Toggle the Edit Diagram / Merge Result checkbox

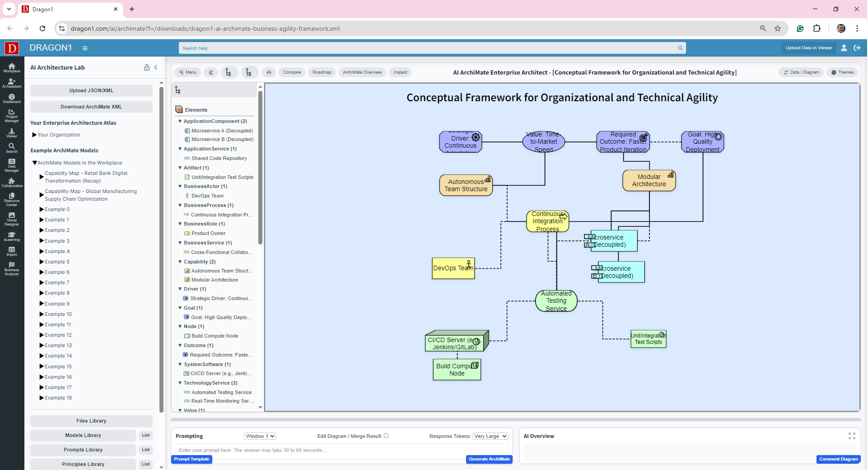click(x=386, y=436)
